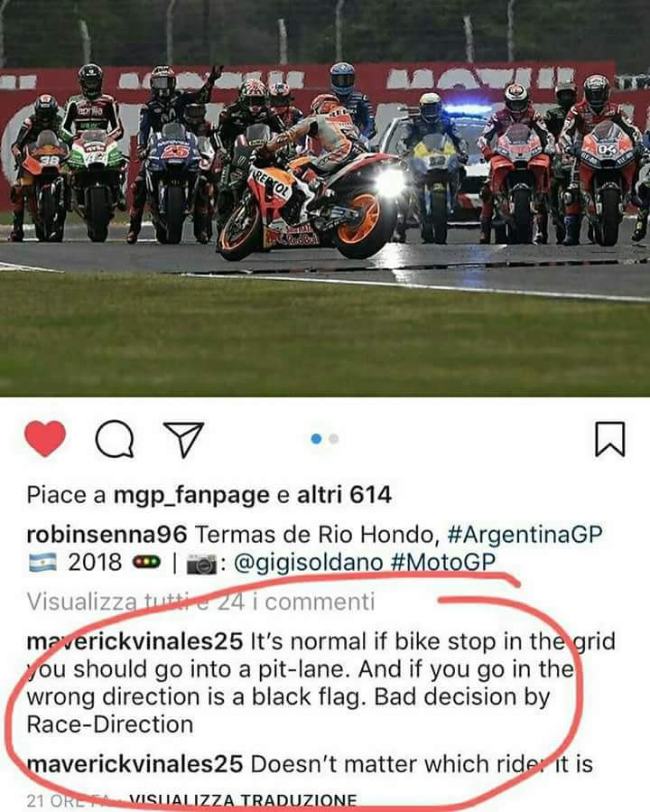Screen dimensions: 650x812
Task: Open maverickvinales25 profile from second comment
Action: click(135, 764)
